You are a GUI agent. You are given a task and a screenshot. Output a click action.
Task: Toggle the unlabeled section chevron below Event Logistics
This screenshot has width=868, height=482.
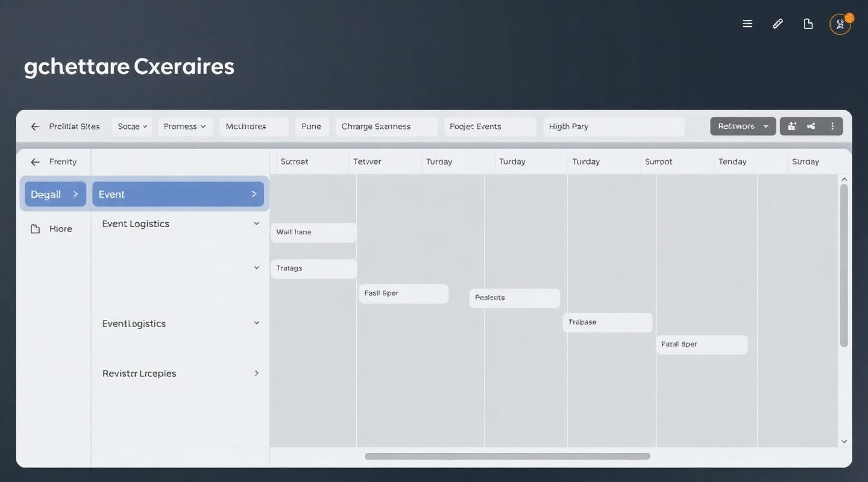coord(256,268)
